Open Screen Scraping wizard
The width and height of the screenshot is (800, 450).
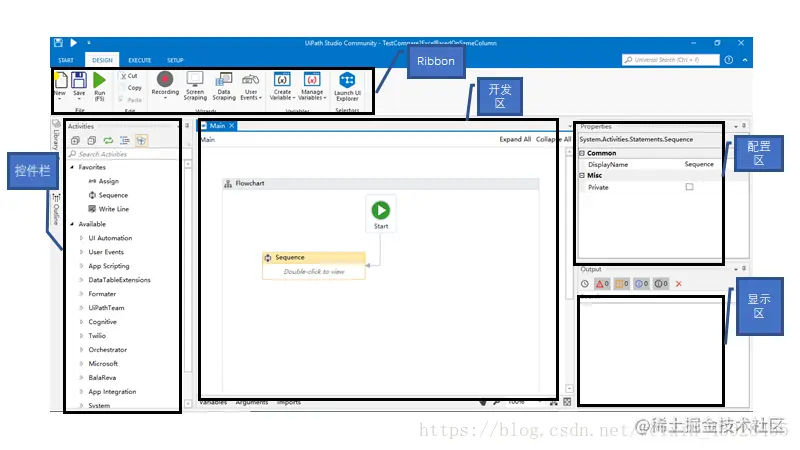[195, 86]
